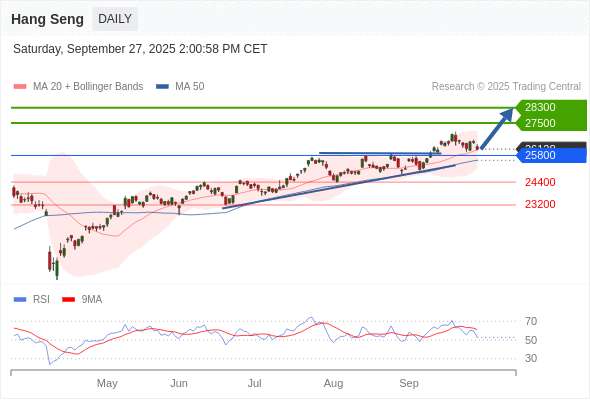The image size is (590, 400).
Task: Click the Hang Seng chart title
Action: 47,19
